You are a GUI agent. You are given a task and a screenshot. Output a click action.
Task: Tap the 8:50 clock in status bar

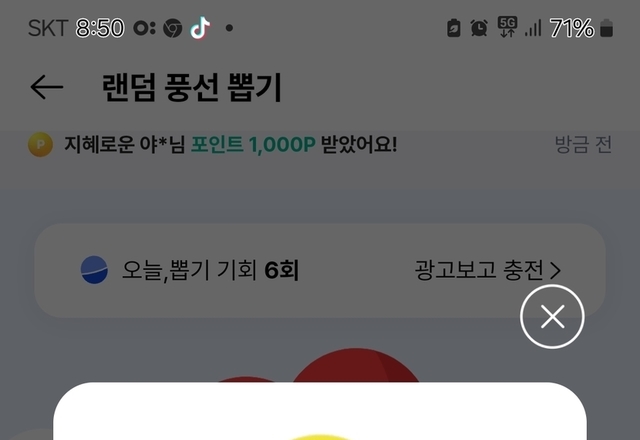coord(100,28)
